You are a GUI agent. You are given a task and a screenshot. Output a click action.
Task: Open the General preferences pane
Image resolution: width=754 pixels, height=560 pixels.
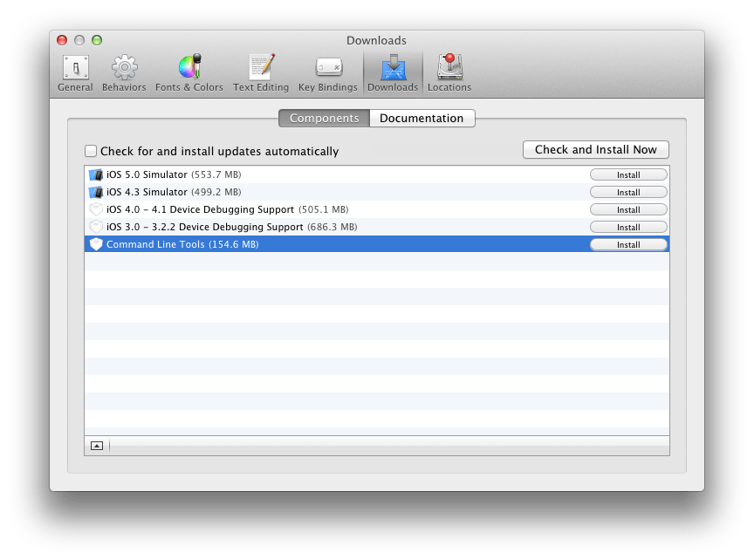75,72
